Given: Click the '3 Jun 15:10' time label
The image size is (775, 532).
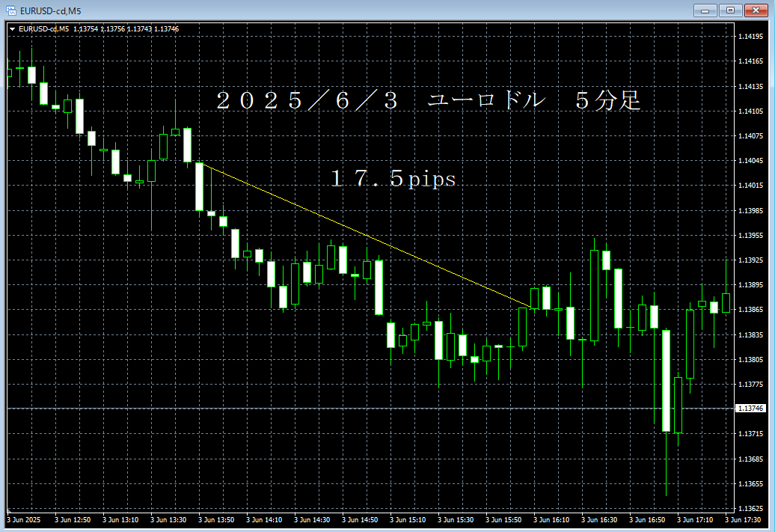Looking at the screenshot, I should (408, 519).
